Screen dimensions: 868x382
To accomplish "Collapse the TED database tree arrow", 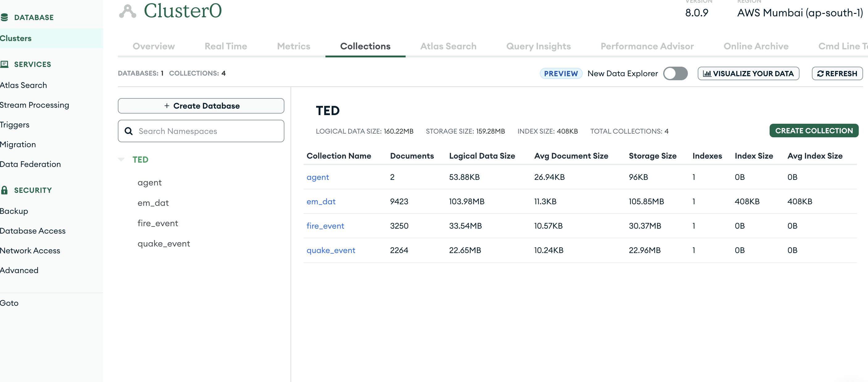I will click(x=121, y=160).
